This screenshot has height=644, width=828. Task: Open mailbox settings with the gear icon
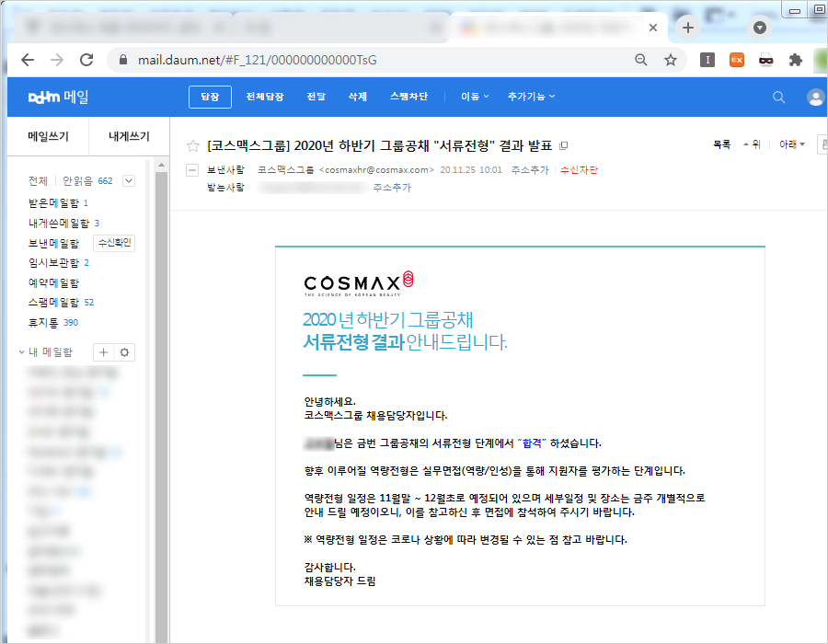[124, 352]
